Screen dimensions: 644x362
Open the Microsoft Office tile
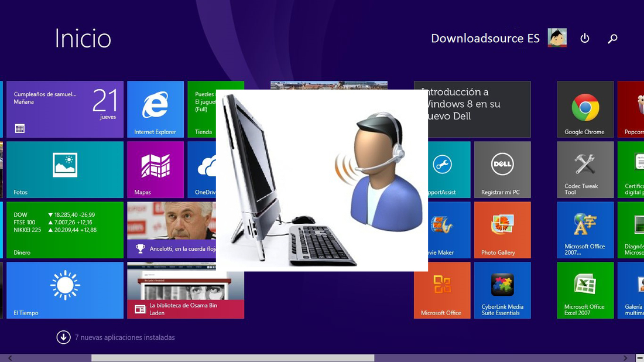[442, 291]
